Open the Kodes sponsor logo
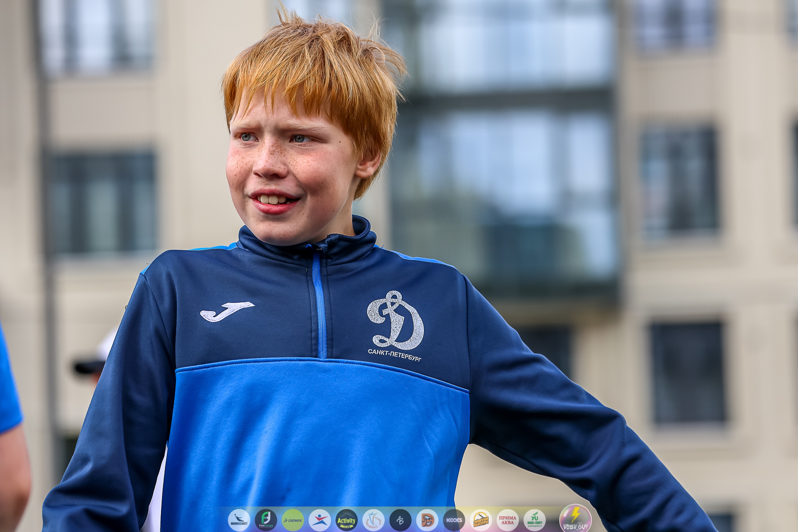 point(454,520)
